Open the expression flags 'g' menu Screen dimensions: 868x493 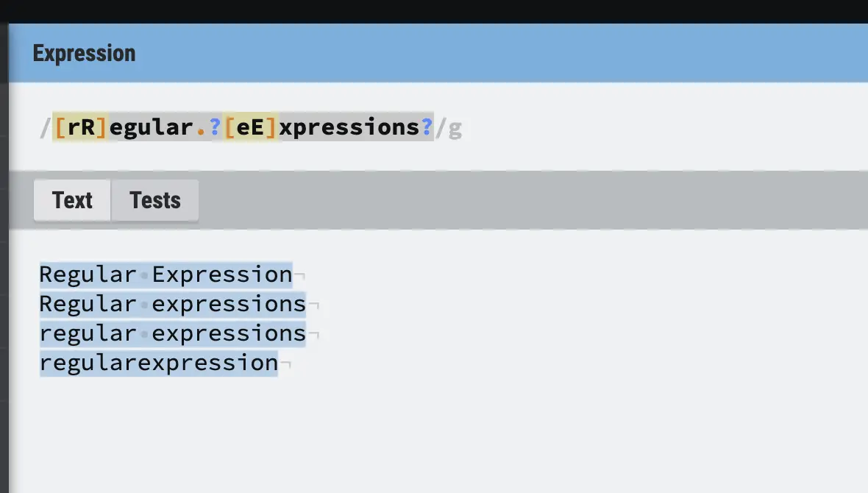point(455,128)
